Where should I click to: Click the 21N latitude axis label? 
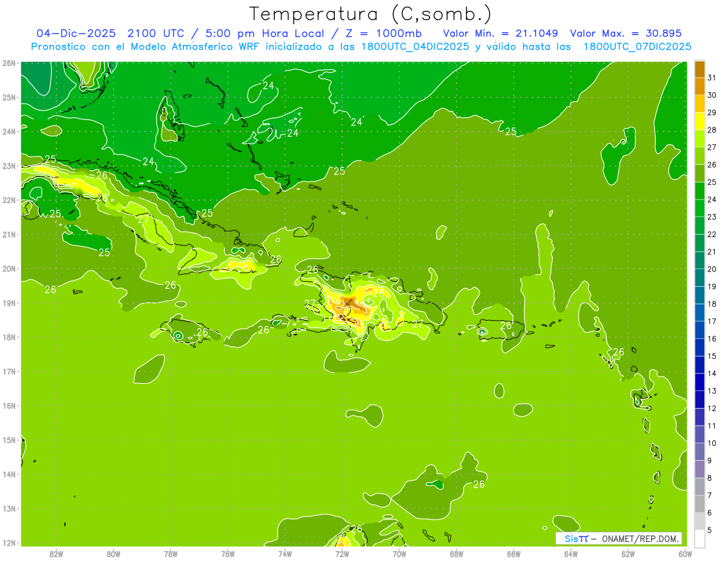pyautogui.click(x=9, y=234)
